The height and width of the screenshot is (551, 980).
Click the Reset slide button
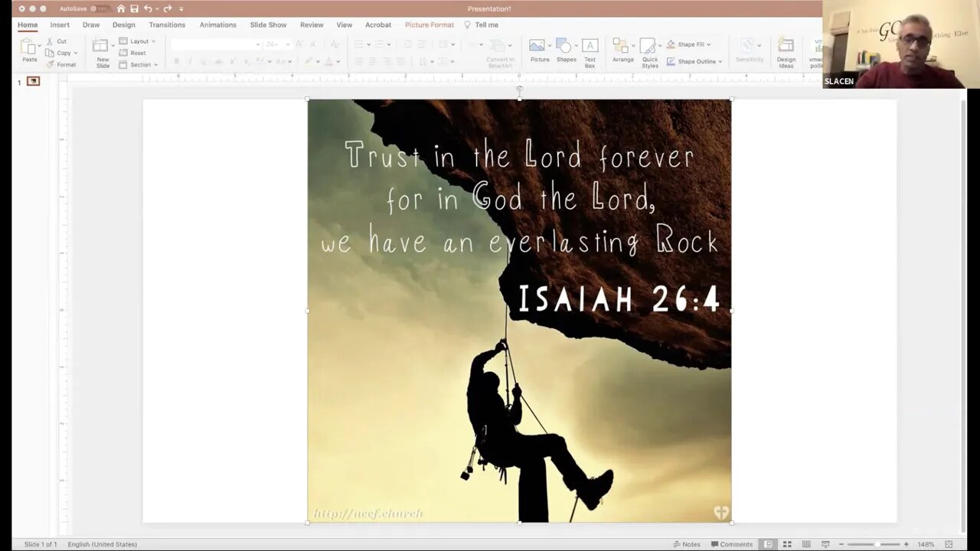tap(132, 53)
